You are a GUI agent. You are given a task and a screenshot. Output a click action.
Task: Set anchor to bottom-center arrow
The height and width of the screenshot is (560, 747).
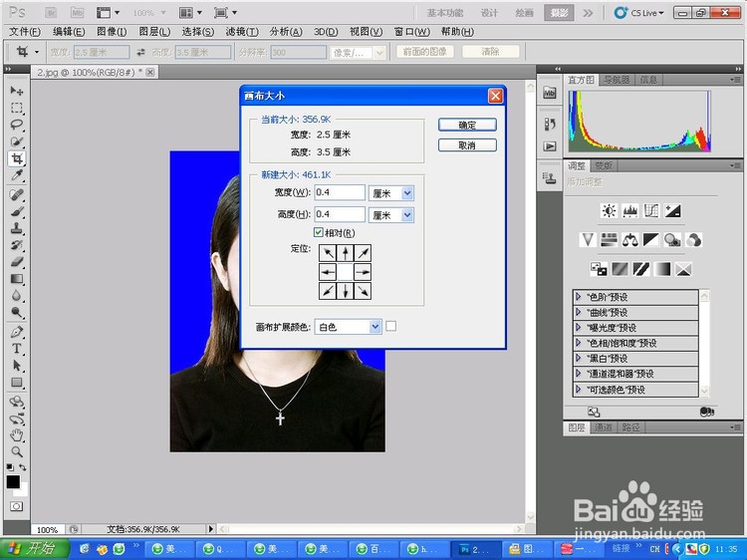coord(346,291)
